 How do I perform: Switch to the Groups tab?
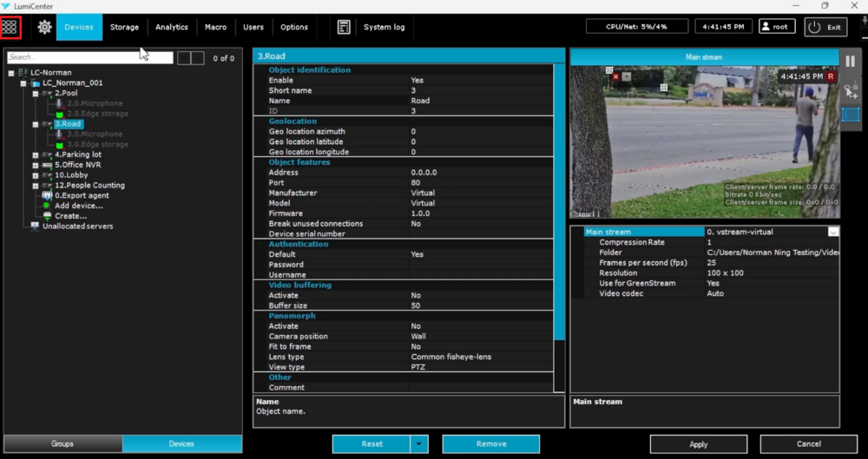(62, 443)
